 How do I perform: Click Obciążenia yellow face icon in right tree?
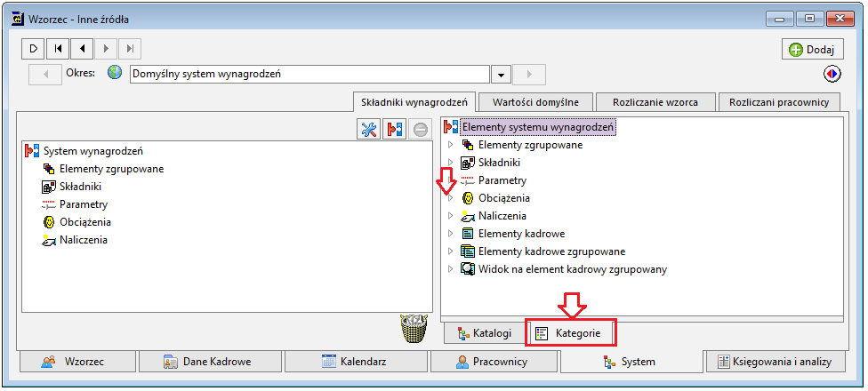click(468, 198)
